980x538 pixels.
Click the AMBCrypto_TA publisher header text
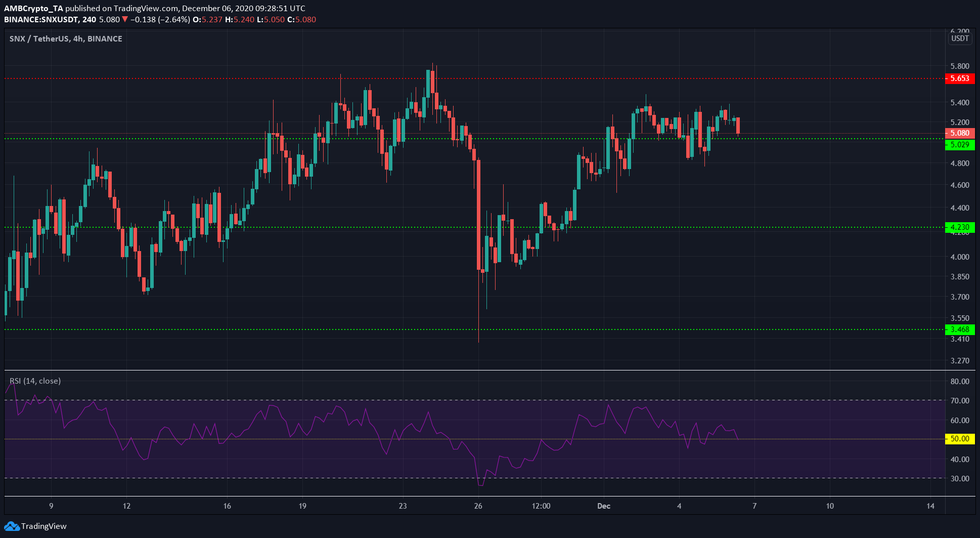point(34,9)
